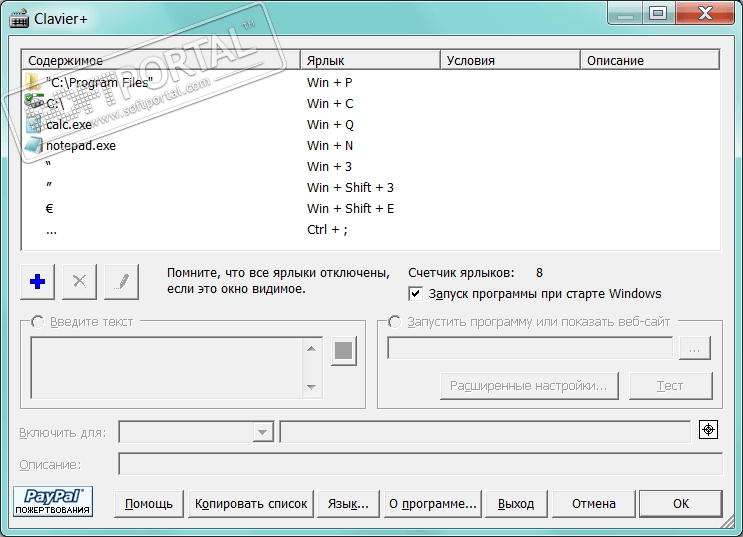
Task: Click the text area scroll-down arrow
Action: pos(311,387)
